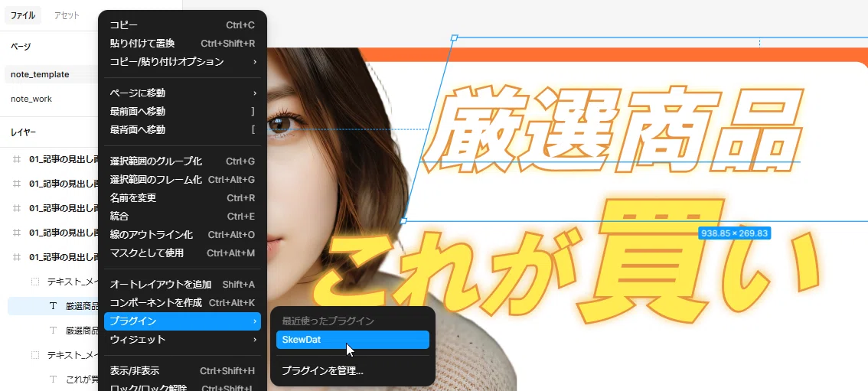The image size is (868, 391).
Task: Select 最前面へ移動 menu entry
Action: [x=182, y=111]
